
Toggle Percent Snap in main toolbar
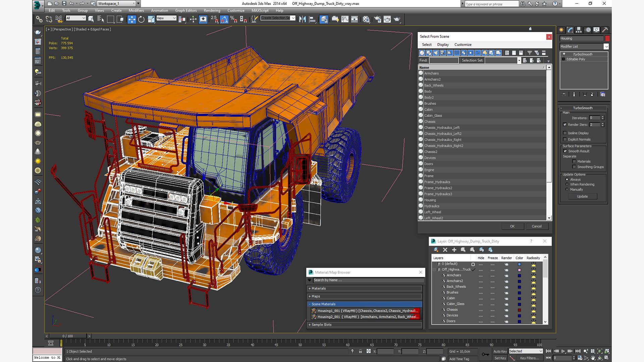(x=234, y=19)
